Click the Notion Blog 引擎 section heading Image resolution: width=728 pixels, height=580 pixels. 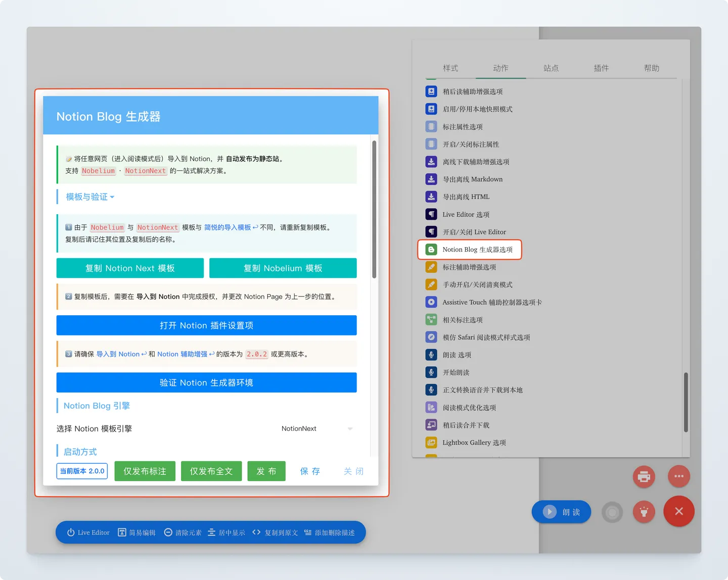[97, 406]
